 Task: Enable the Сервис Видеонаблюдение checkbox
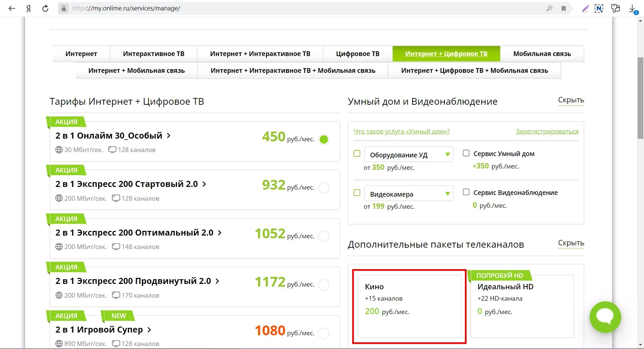tap(466, 192)
